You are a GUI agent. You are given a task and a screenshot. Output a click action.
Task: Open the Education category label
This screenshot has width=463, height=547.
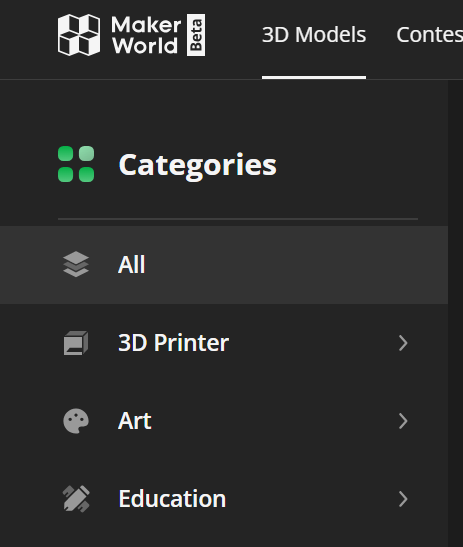coord(172,499)
